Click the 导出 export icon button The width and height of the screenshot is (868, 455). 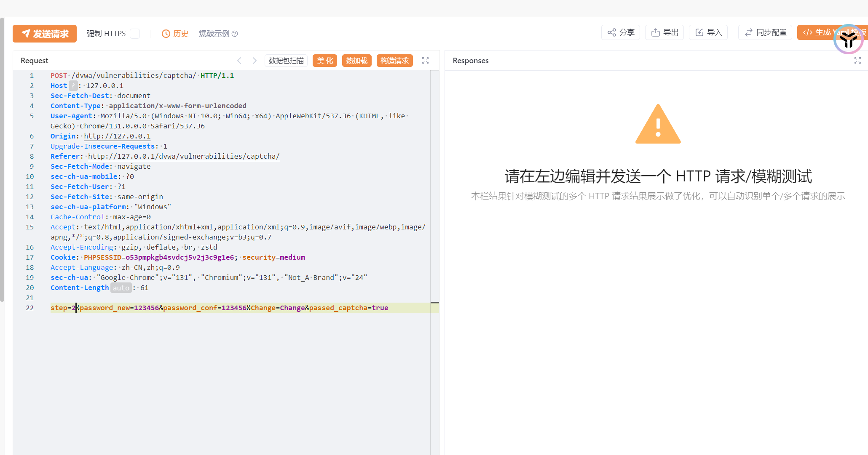point(664,32)
